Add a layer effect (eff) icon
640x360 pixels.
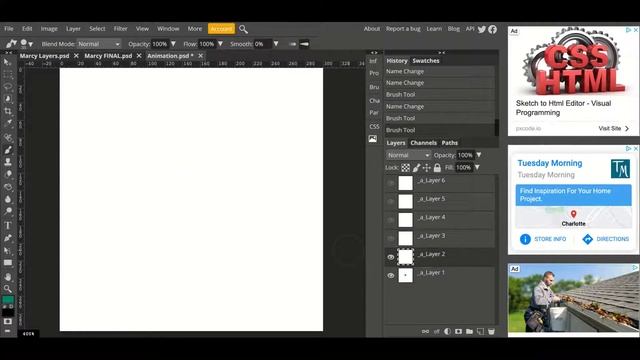click(x=436, y=331)
